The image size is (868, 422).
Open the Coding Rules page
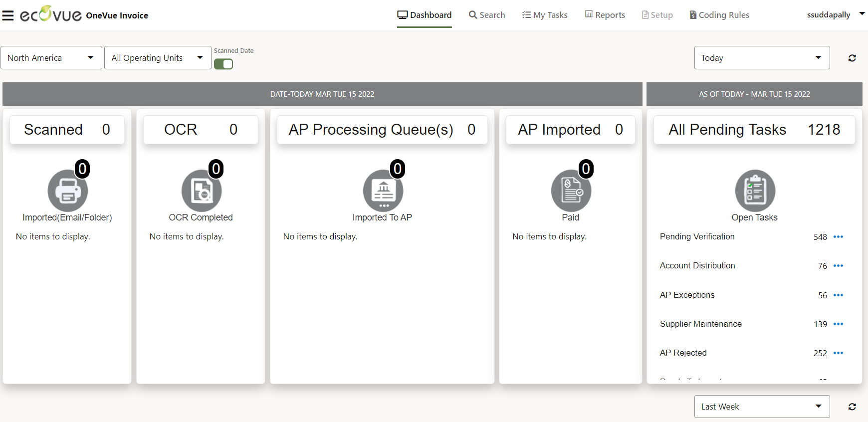click(x=719, y=15)
